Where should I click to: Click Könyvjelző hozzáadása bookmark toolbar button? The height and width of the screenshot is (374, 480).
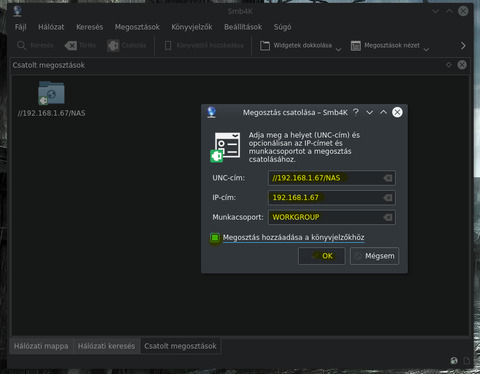pyautogui.click(x=204, y=45)
